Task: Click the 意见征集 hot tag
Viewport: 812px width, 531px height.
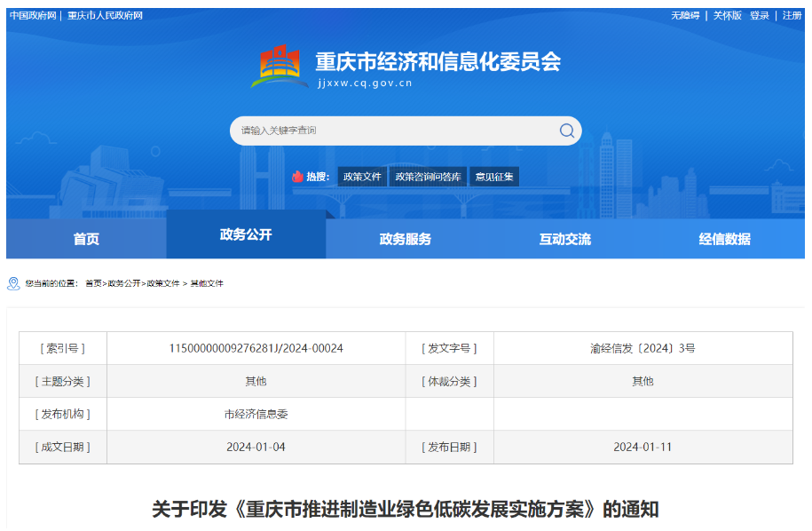Action: [x=494, y=177]
